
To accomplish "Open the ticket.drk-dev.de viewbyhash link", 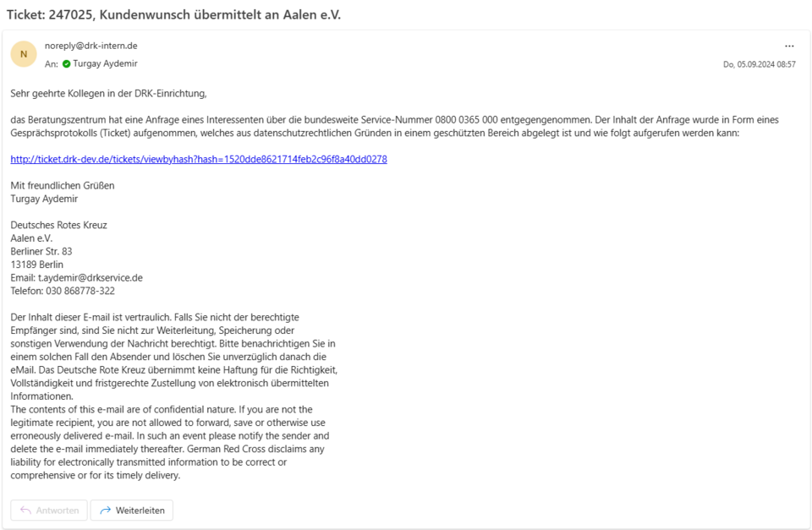I will (x=199, y=160).
